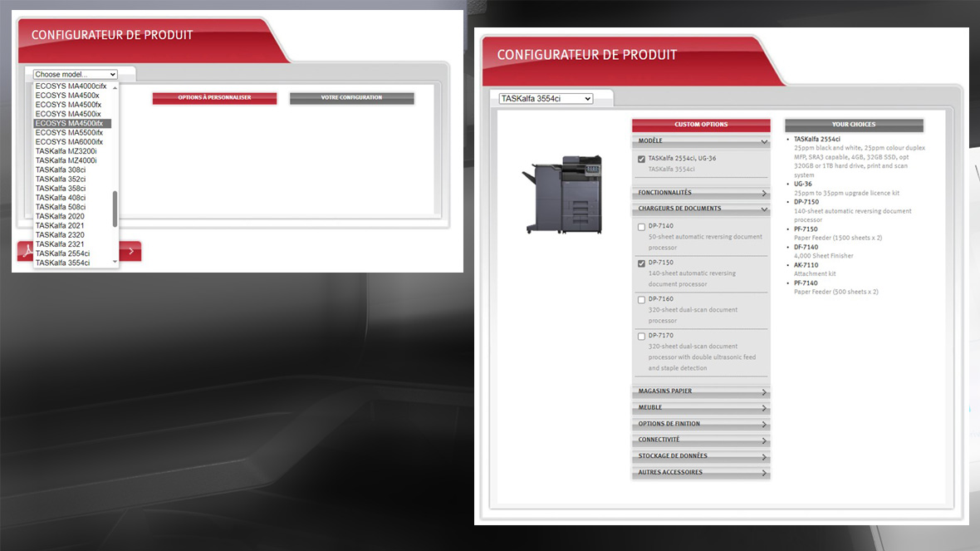This screenshot has width=980, height=551.
Task: Click the model list scrollbar
Action: 115,208
